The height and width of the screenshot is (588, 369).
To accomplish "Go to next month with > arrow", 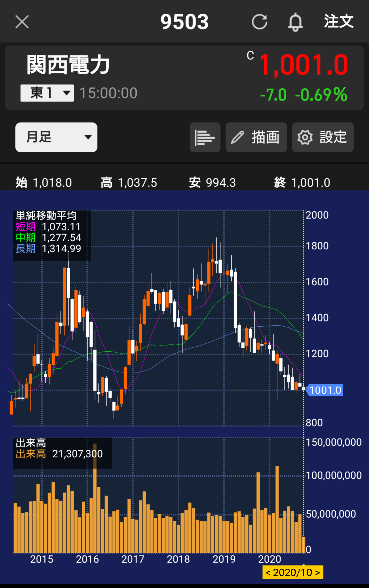I will [x=318, y=573].
